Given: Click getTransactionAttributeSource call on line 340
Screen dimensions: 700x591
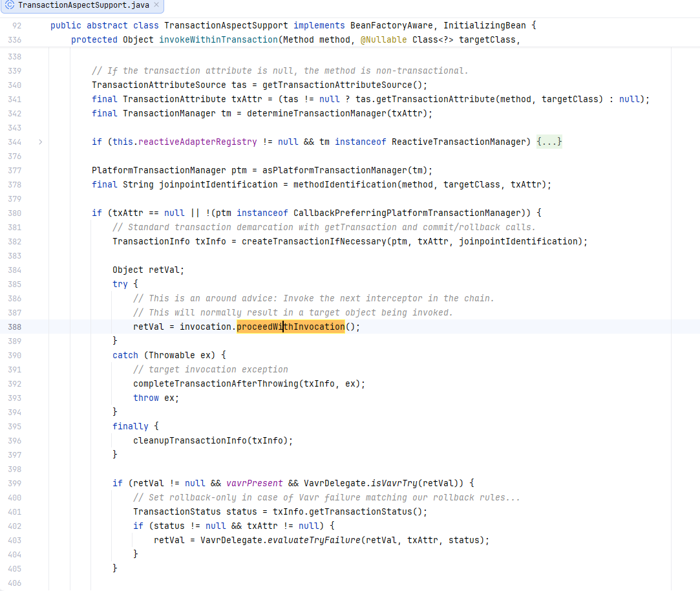Looking at the screenshot, I should click(337, 85).
